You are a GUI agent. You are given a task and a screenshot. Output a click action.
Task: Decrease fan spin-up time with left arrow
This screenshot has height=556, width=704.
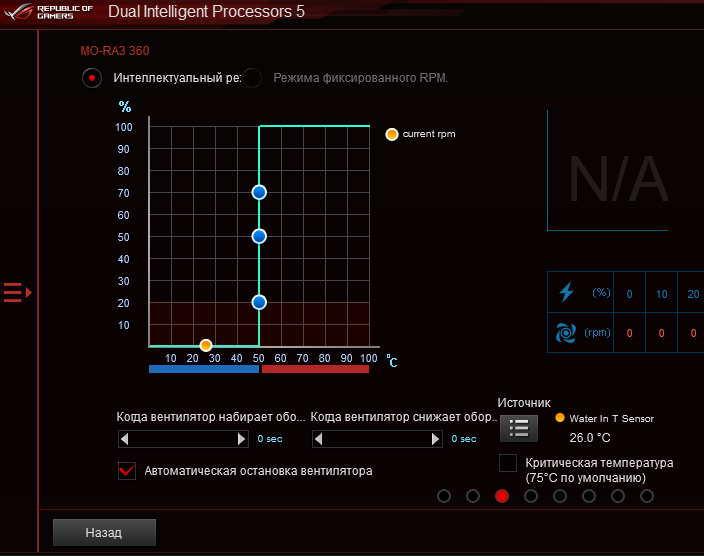pyautogui.click(x=125, y=439)
